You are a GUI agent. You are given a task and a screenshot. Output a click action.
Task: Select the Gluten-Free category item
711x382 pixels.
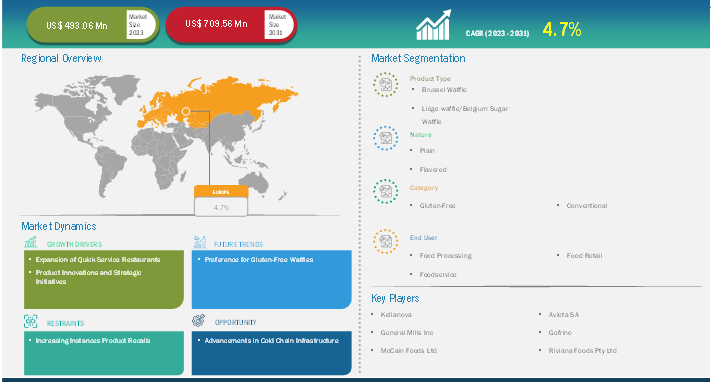(x=437, y=206)
